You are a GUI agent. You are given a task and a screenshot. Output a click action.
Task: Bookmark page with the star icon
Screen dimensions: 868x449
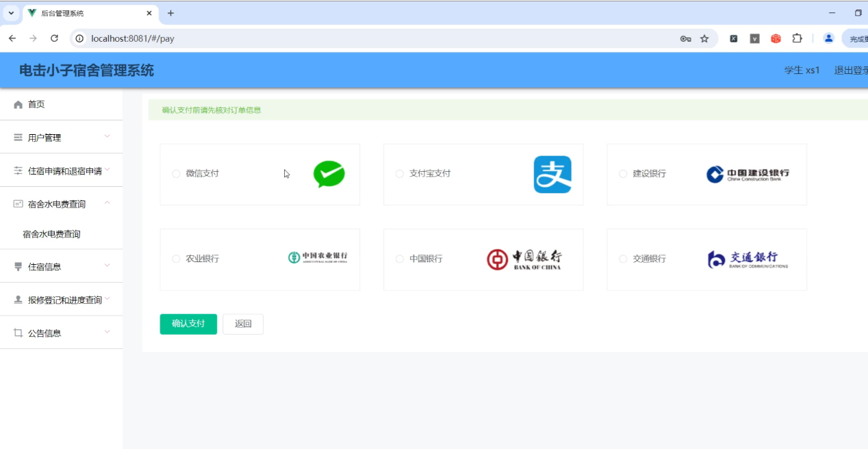(x=704, y=38)
